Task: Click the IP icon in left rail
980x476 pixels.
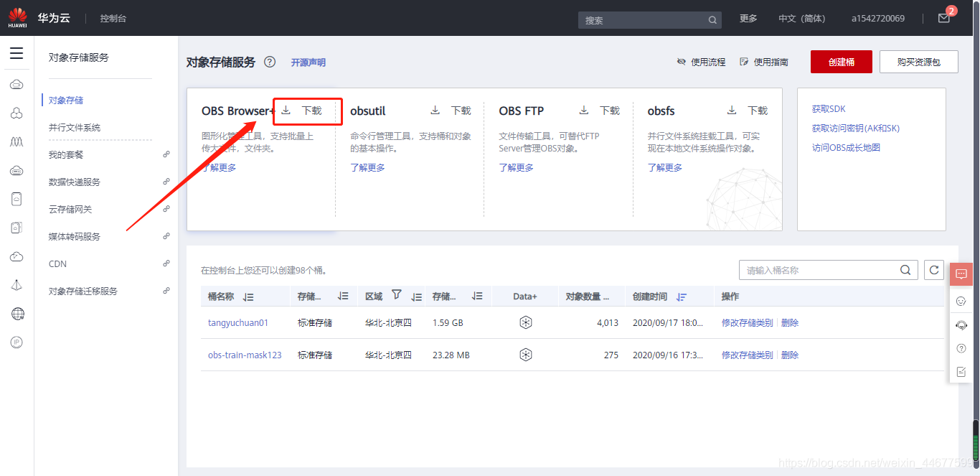Action: pos(17,342)
